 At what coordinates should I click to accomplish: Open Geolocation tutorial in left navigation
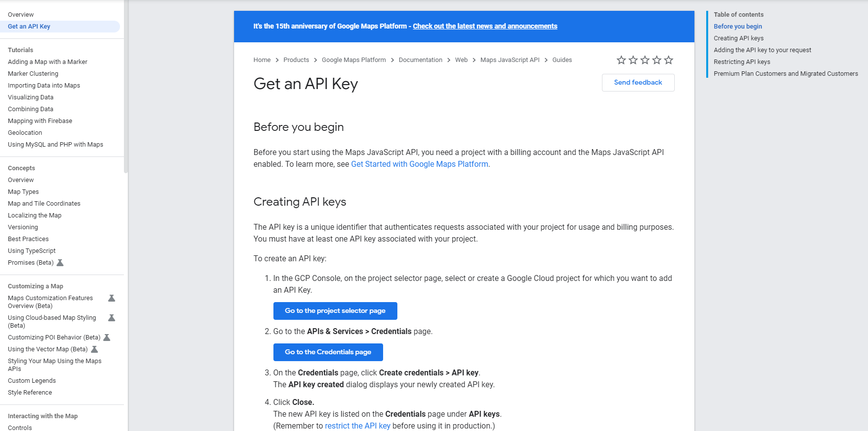pyautogui.click(x=25, y=133)
